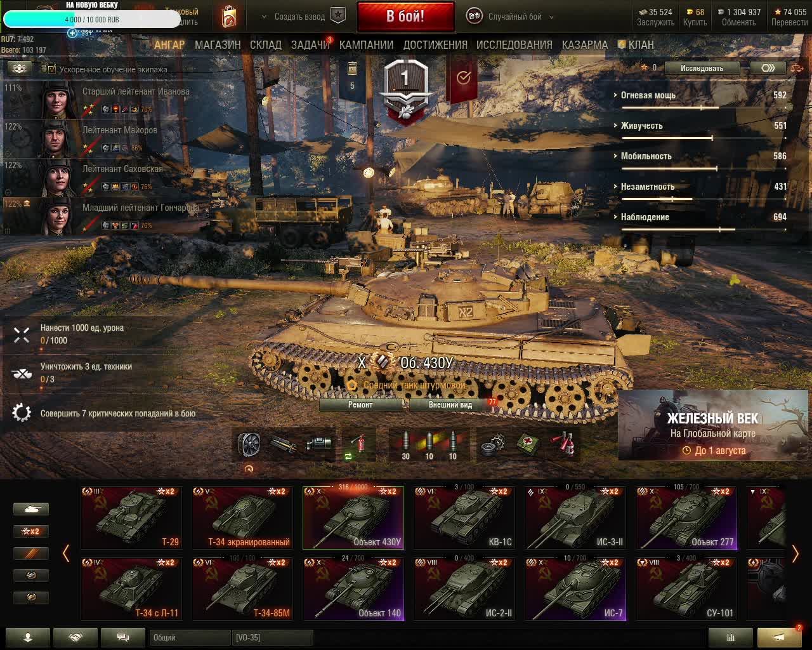Open the ИССЛЕДОВАНИЯ tab
The image size is (812, 650).
514,45
